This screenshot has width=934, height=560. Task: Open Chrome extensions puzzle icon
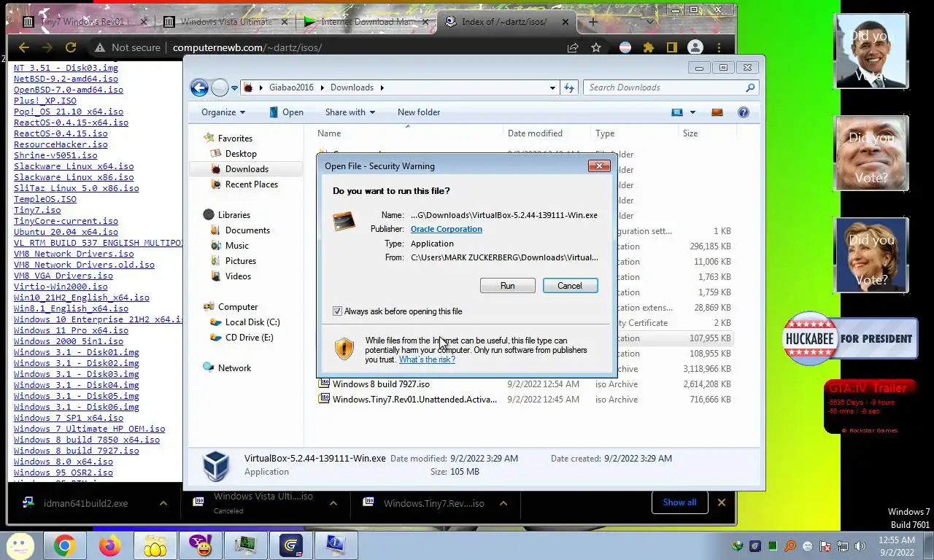click(648, 47)
